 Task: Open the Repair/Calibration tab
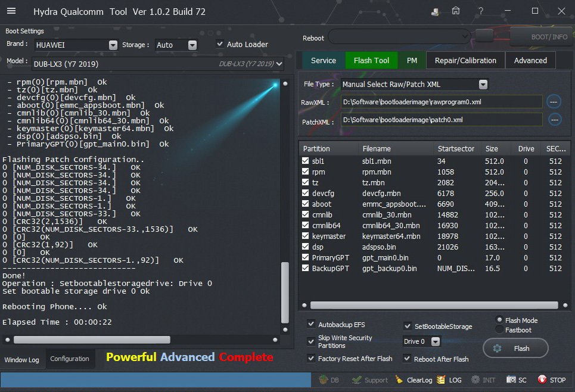pos(465,61)
